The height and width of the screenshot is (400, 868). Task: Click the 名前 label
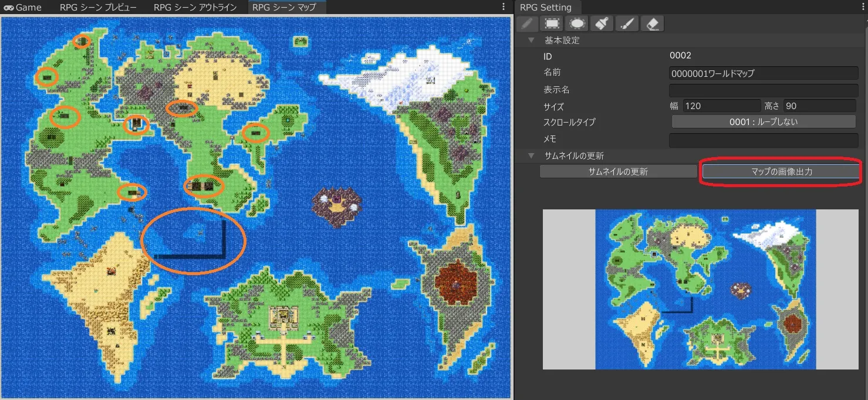(552, 73)
